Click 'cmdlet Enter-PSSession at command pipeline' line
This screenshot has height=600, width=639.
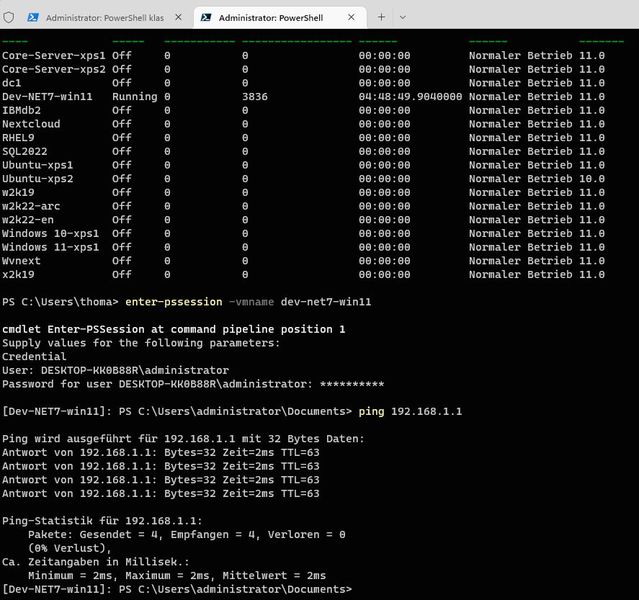tap(174, 329)
